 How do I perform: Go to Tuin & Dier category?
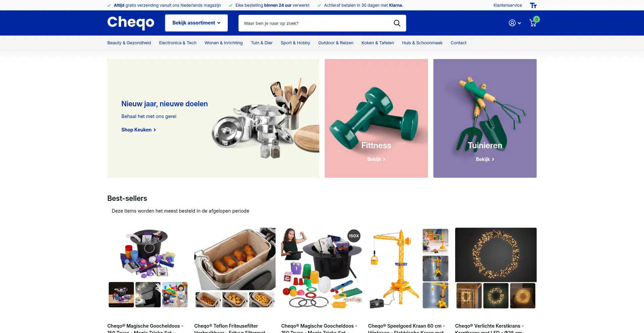[262, 43]
